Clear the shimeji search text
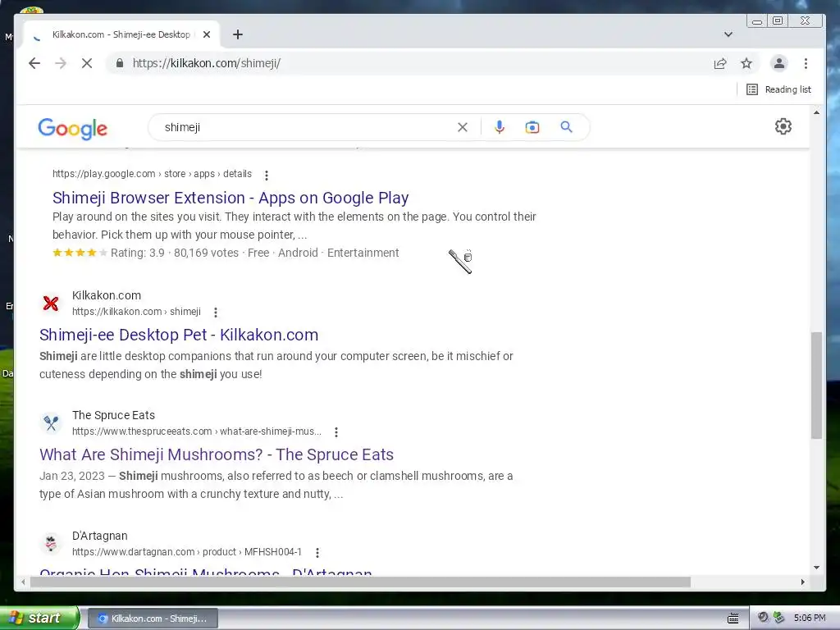This screenshot has height=630, width=840. [x=463, y=127]
